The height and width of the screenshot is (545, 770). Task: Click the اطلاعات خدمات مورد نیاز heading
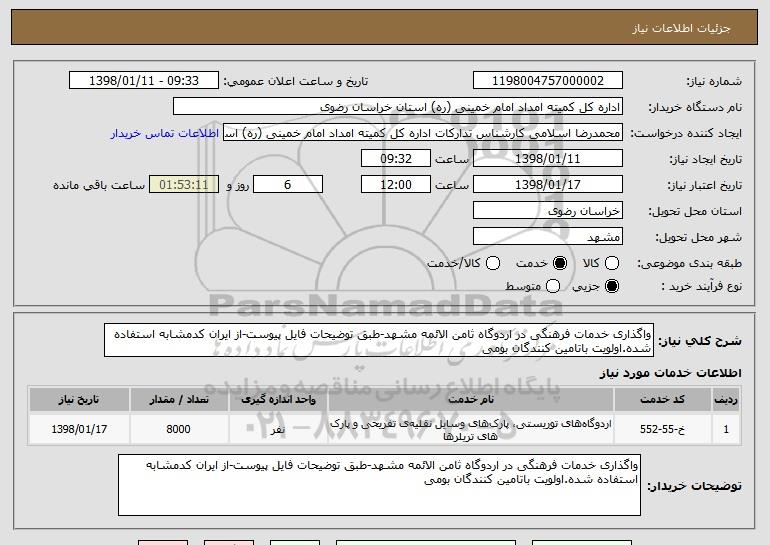670,373
